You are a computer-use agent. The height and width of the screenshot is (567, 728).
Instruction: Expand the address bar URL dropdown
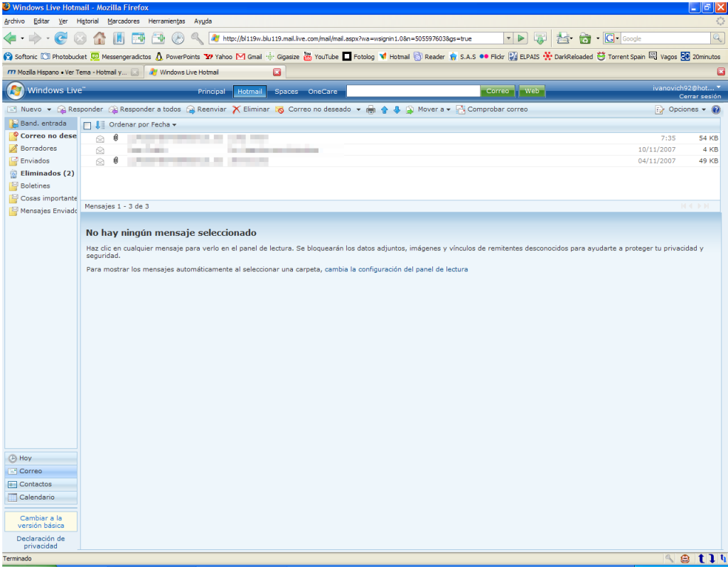click(509, 38)
